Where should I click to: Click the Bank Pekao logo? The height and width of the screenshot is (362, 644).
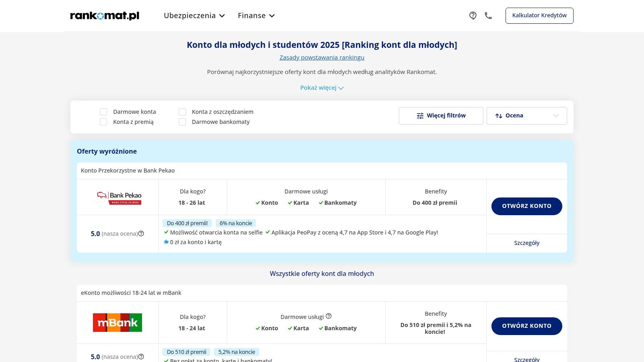(x=118, y=197)
